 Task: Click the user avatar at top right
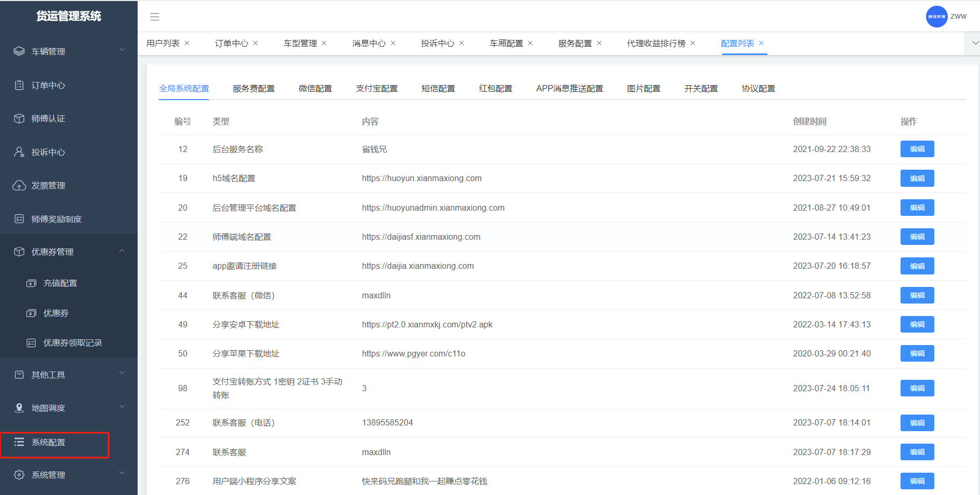click(x=936, y=17)
